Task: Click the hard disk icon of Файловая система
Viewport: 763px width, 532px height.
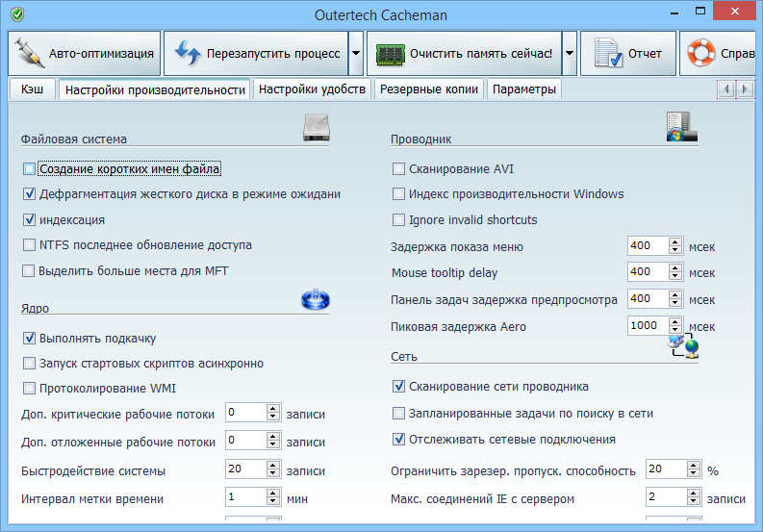Action: click(317, 128)
